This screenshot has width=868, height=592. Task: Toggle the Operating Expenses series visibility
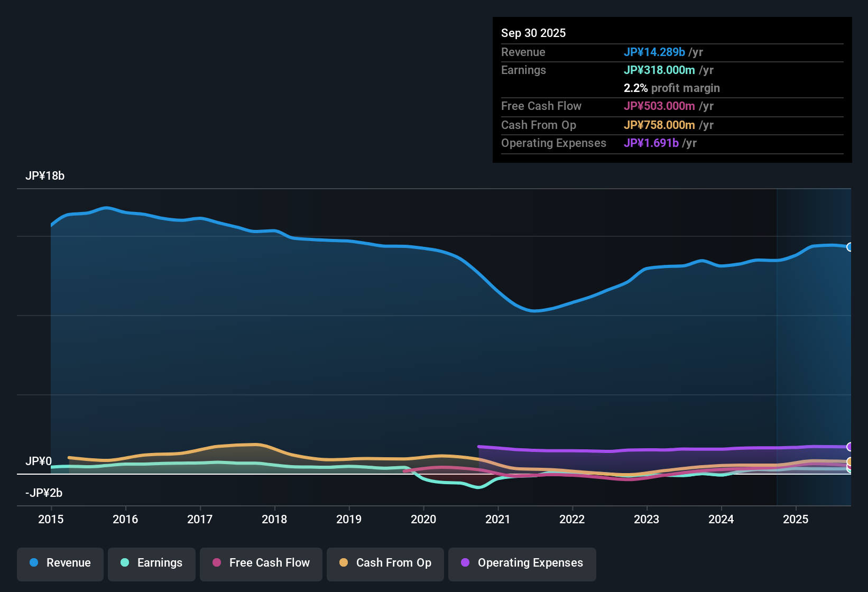[522, 563]
